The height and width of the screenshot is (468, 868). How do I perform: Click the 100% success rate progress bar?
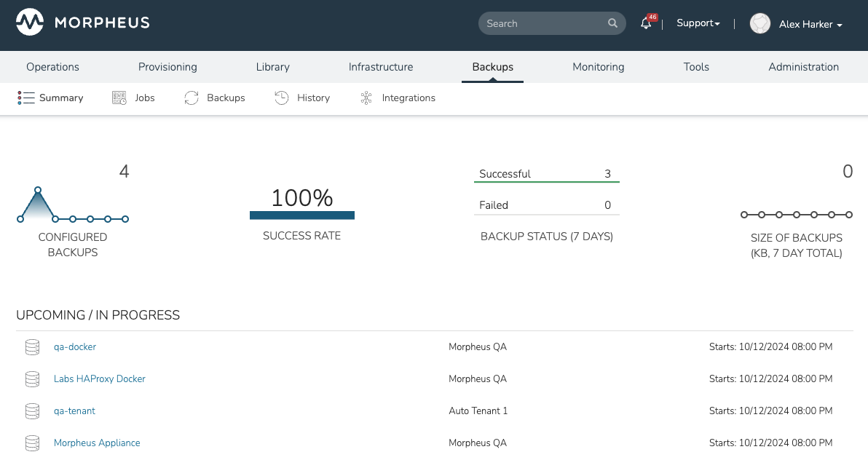click(x=301, y=215)
